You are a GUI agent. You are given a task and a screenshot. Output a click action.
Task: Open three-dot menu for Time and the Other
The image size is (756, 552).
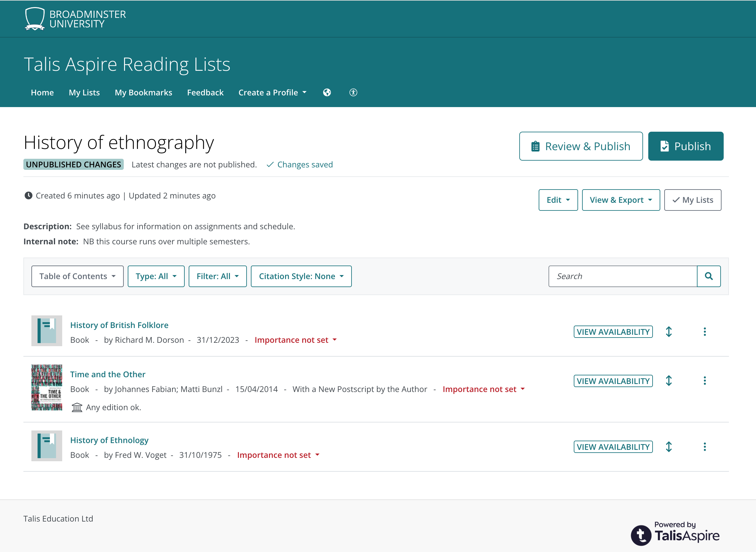click(x=705, y=381)
